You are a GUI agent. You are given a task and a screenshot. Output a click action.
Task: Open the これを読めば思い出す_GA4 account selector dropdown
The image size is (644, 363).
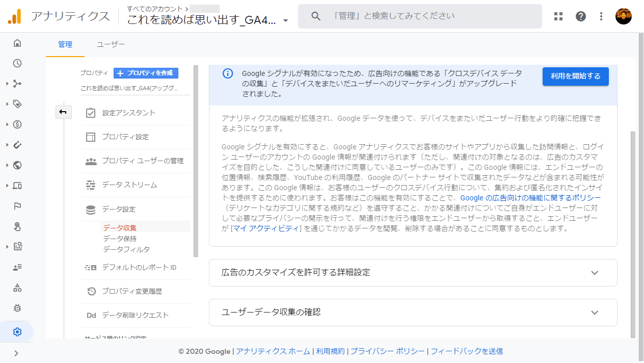(x=208, y=20)
